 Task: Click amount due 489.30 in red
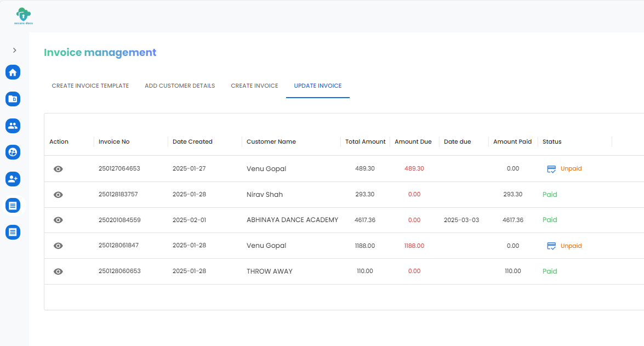pos(414,168)
